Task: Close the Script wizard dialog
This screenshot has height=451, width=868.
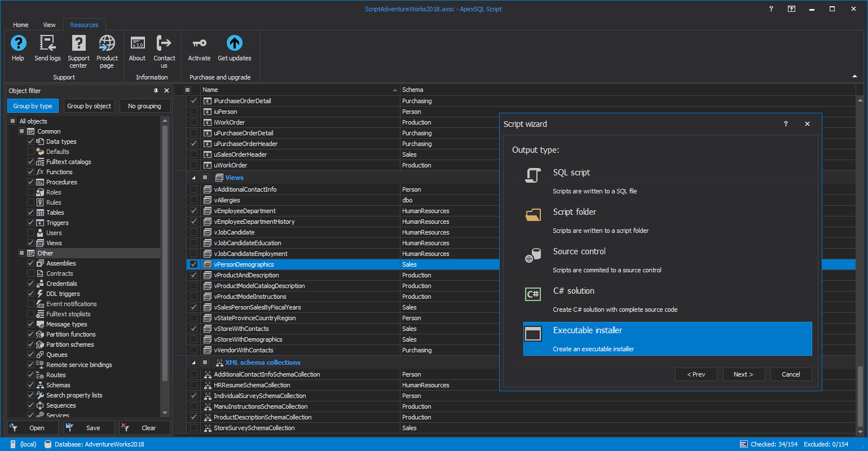Action: tap(807, 124)
